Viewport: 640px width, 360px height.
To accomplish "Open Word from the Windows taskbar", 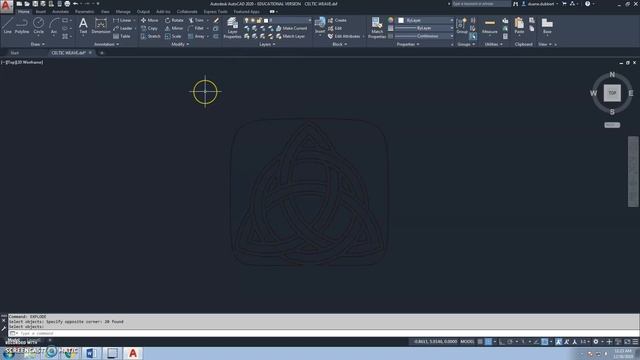I will pos(91,353).
